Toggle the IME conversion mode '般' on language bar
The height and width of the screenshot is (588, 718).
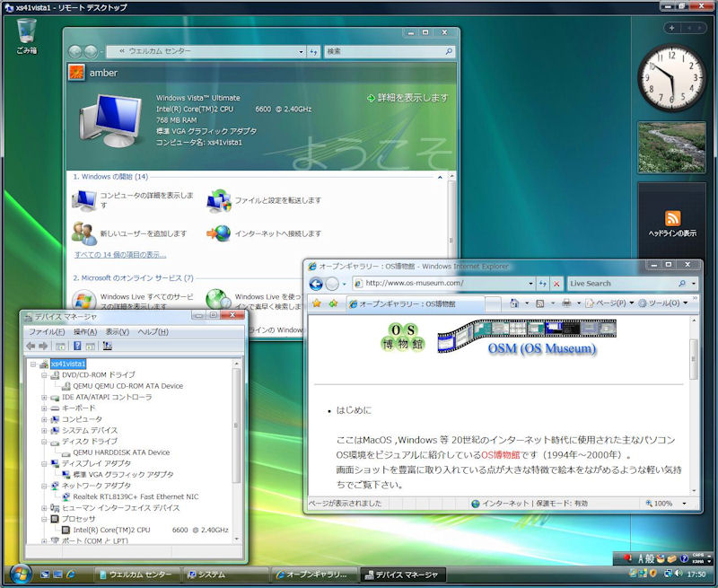coord(650,558)
